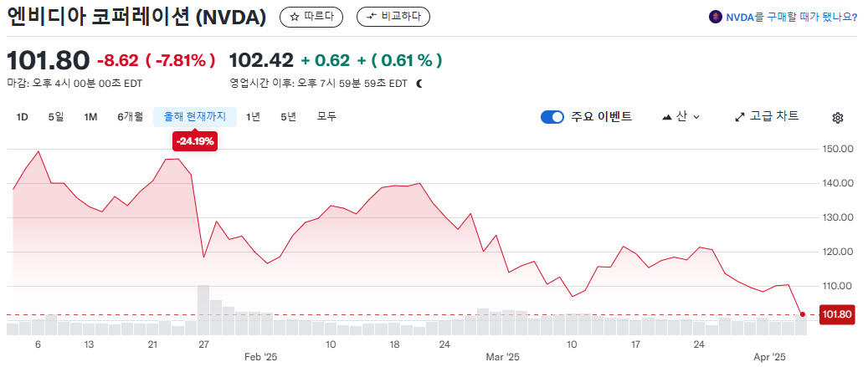Click the mountain chart type icon
868x367 pixels.
(667, 117)
